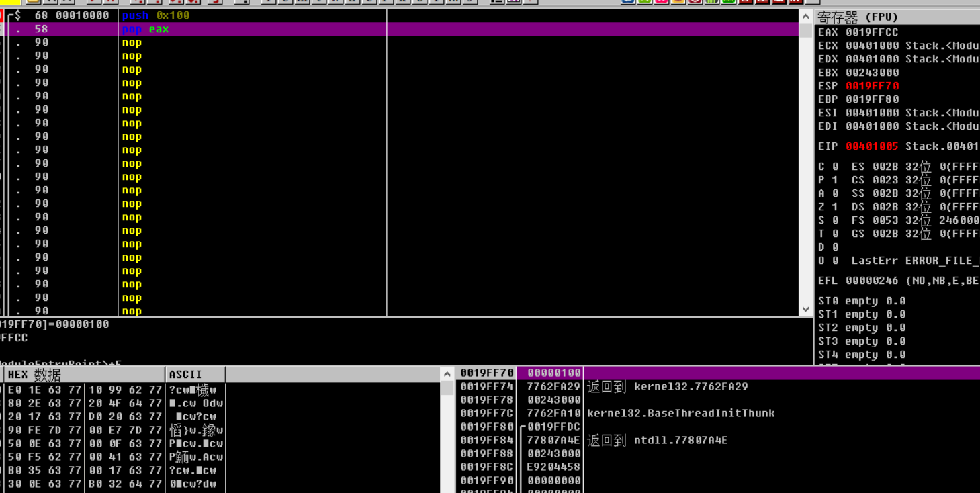This screenshot has height=493, width=980.
Task: Select the stack row '返回到 kernel32.7762FA29'
Action: click(718, 386)
